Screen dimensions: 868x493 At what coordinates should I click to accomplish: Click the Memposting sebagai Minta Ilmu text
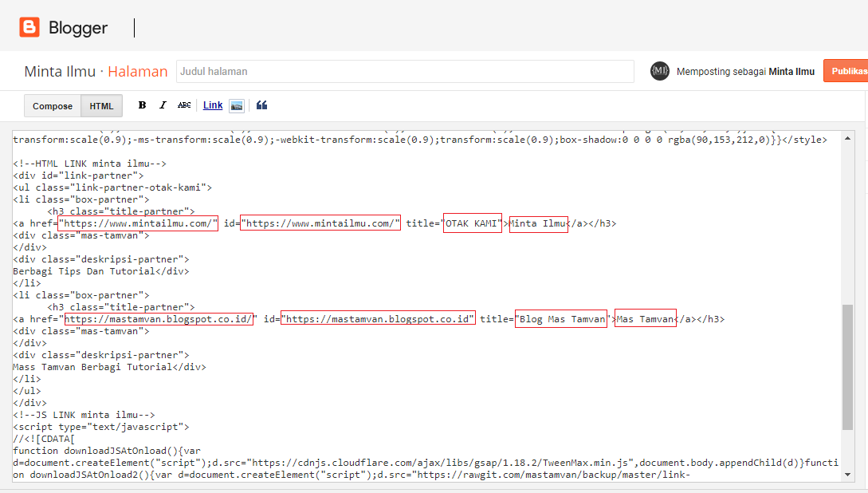[x=746, y=72]
